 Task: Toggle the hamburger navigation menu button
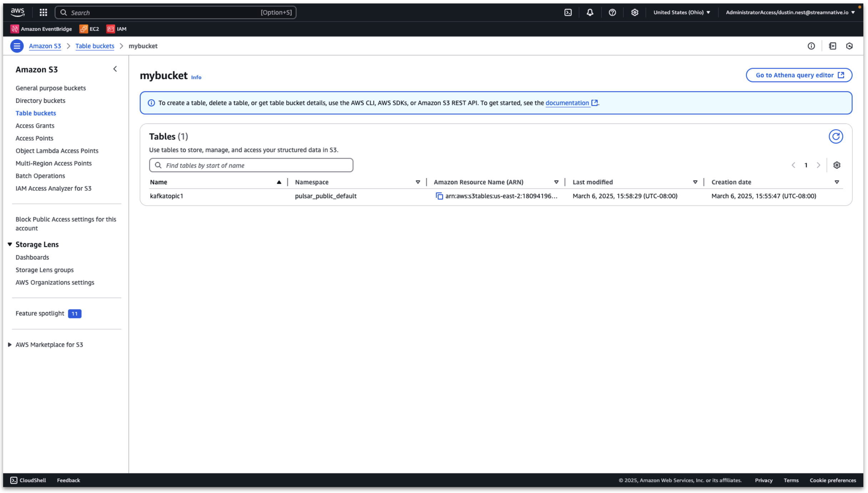[17, 46]
